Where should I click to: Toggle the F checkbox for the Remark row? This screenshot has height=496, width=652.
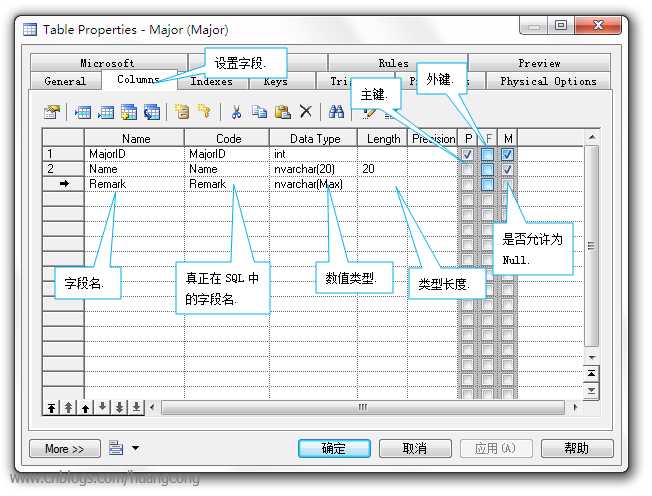coord(487,184)
